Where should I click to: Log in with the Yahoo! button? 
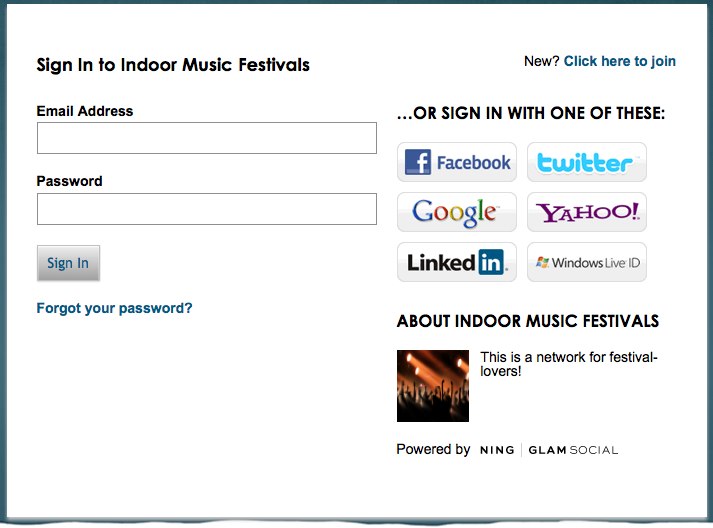587,212
